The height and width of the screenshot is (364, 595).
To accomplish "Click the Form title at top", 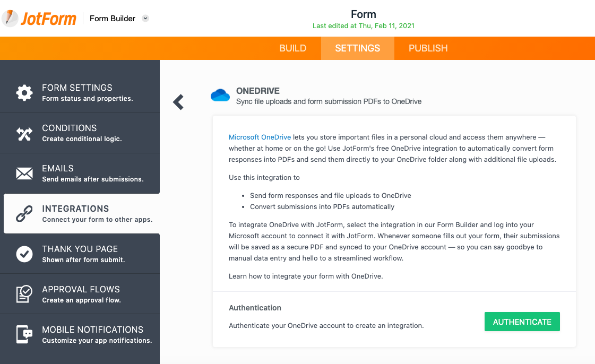I will (x=364, y=14).
